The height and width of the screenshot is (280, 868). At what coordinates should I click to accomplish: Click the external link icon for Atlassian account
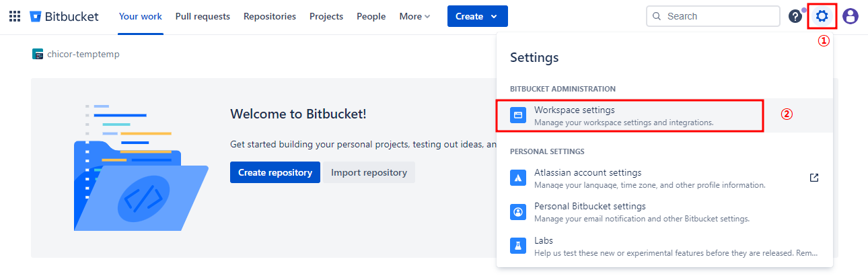pos(814,178)
